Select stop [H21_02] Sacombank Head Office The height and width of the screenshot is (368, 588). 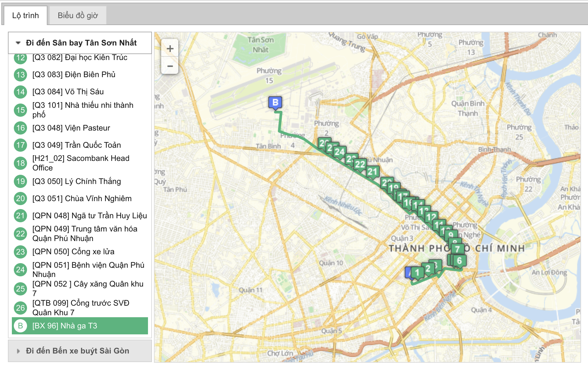click(80, 163)
